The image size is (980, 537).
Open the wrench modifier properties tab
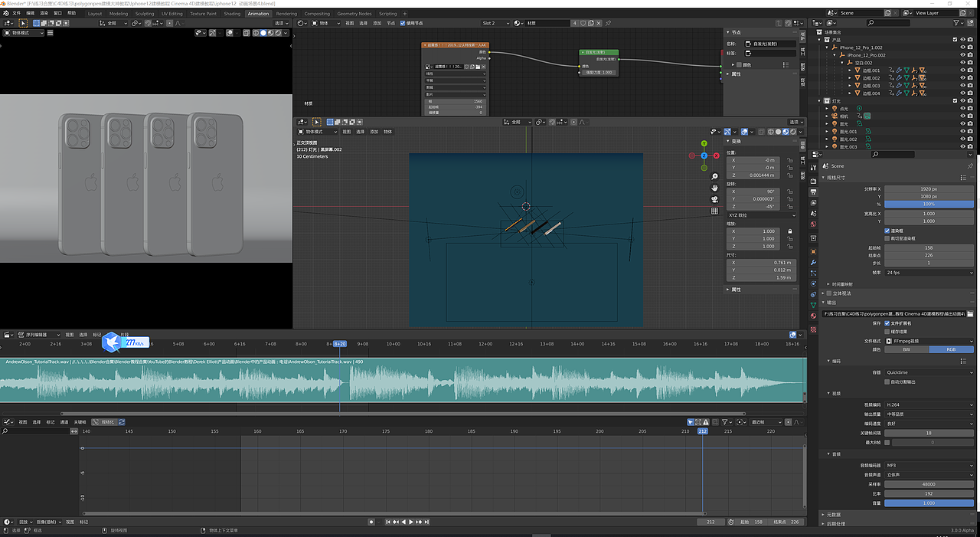click(814, 261)
